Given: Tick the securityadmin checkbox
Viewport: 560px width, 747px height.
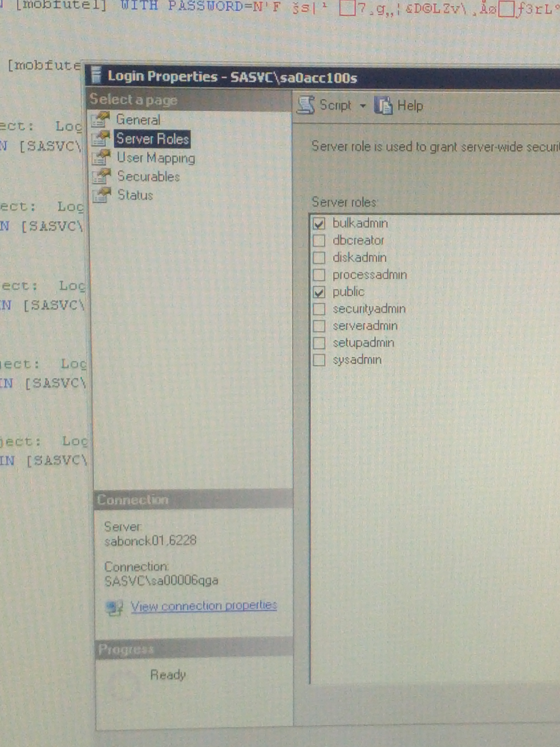Looking at the screenshot, I should pyautogui.click(x=319, y=309).
